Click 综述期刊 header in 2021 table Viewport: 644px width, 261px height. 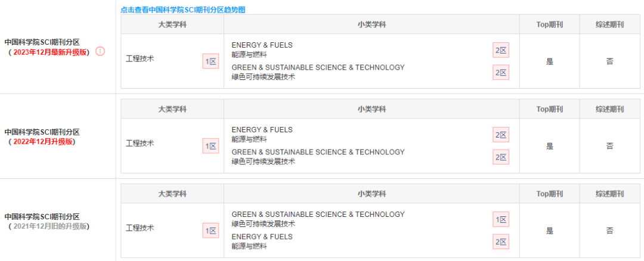coord(610,194)
